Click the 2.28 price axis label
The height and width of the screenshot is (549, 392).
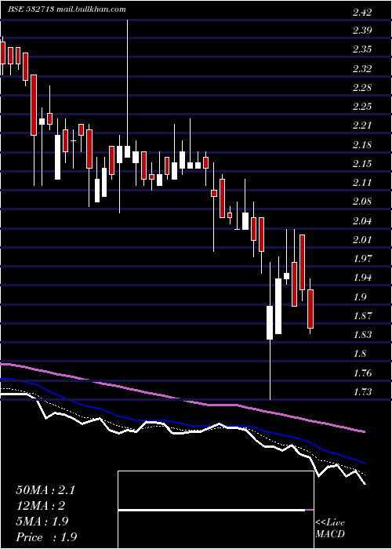point(362,88)
